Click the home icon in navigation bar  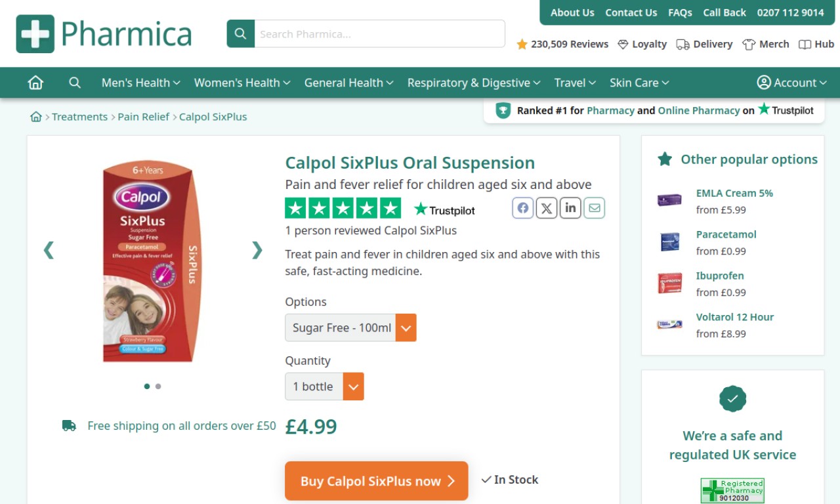click(35, 83)
